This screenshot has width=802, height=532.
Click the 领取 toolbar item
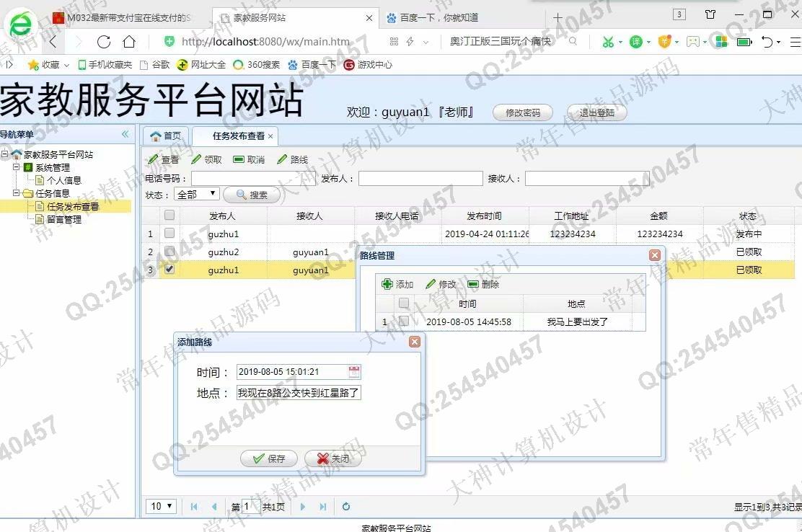206,159
